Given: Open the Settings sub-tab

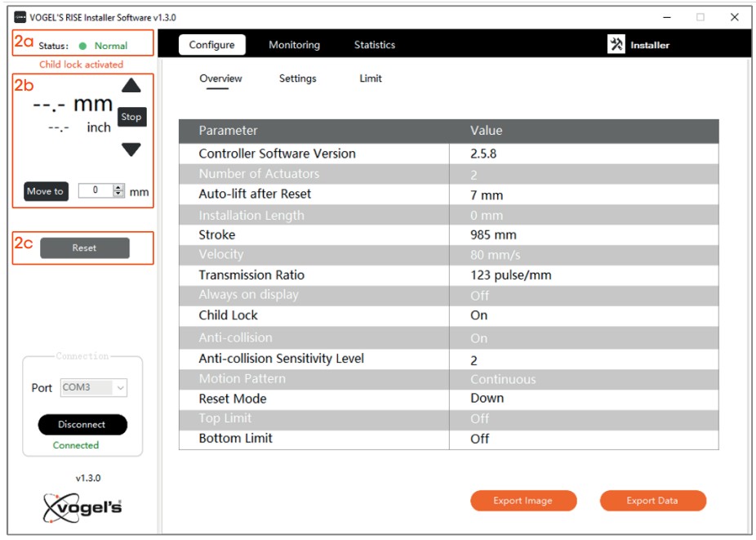Looking at the screenshot, I should (297, 78).
